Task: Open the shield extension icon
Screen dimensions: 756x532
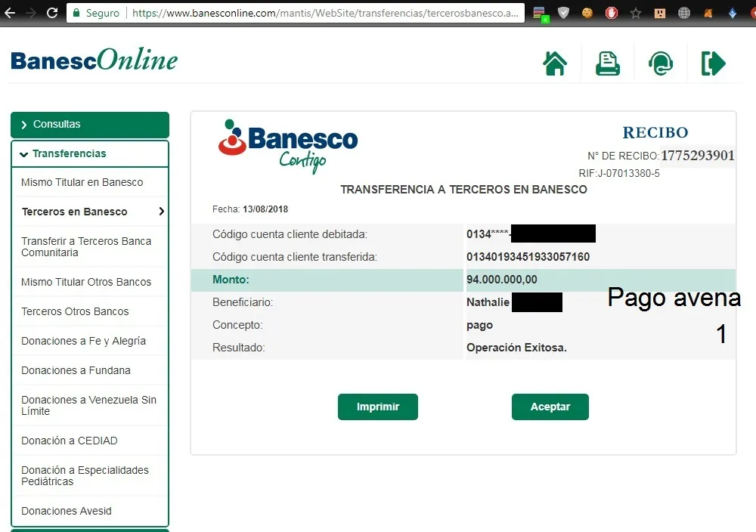Action: tap(563, 13)
